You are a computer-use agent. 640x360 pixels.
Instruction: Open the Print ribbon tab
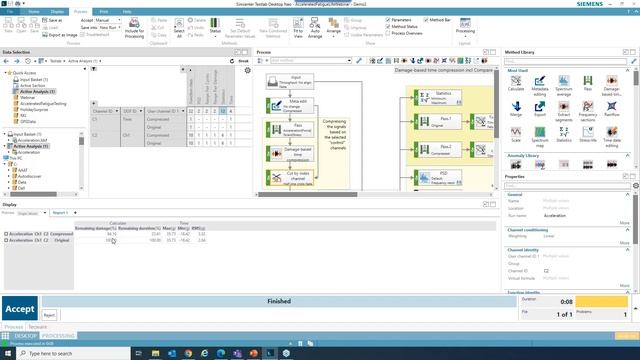pyautogui.click(x=104, y=12)
